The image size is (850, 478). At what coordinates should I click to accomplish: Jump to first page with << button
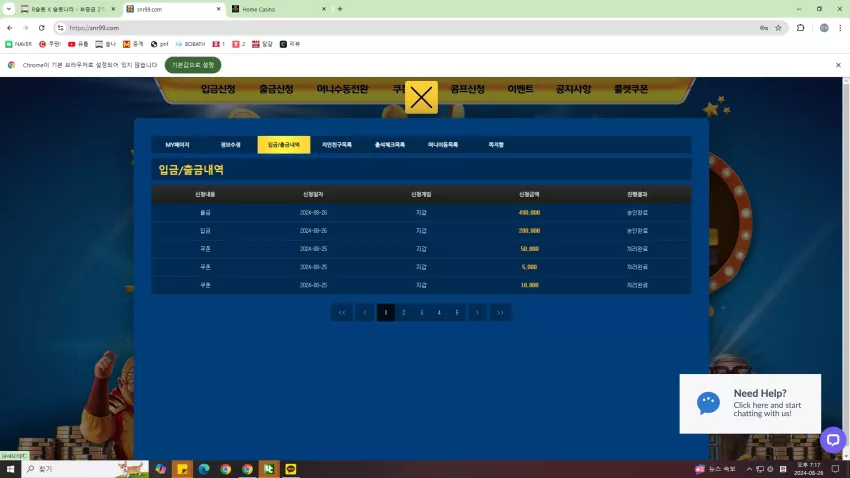(x=342, y=313)
